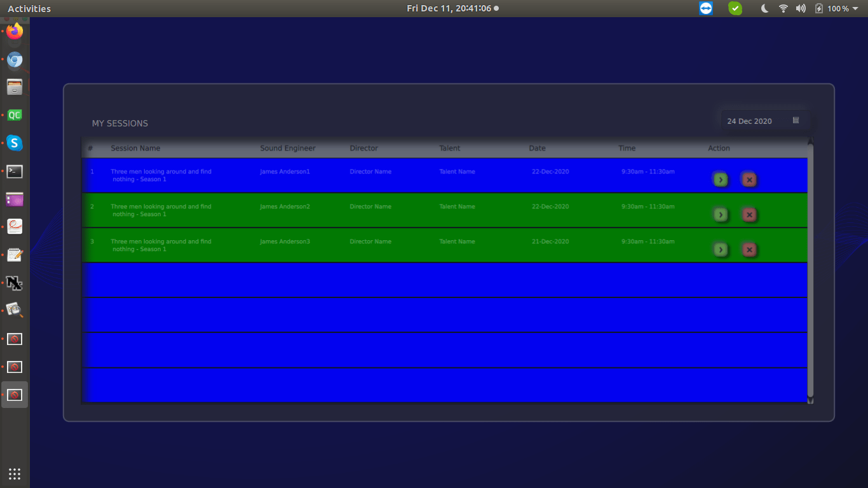Open the 24 Dec 2020 date selector
The image size is (868, 488).
(x=750, y=121)
